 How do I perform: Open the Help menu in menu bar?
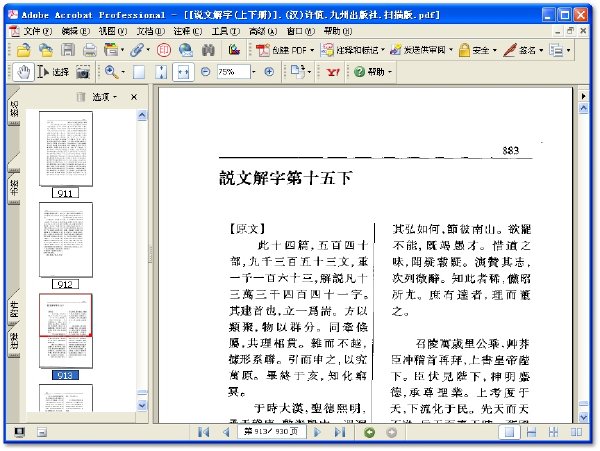point(338,31)
